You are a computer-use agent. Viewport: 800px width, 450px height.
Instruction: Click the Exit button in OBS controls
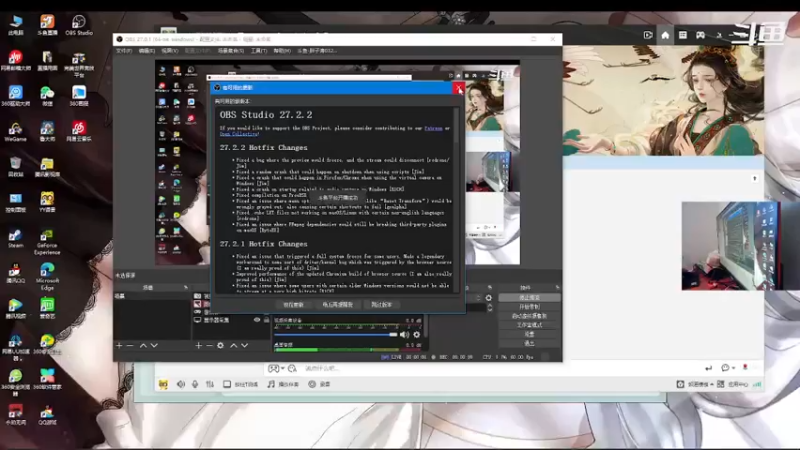pos(529,343)
